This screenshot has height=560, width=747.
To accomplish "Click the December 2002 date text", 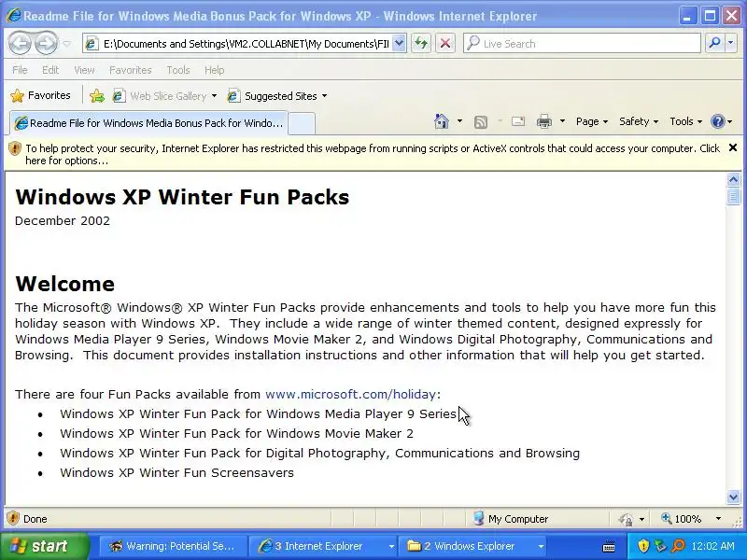I will 63,221.
